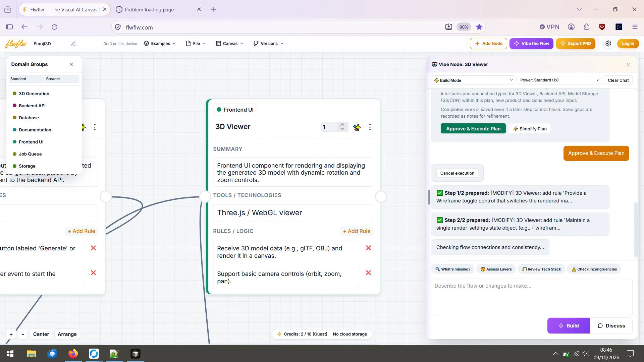
Task: Focus the 'Describe the flow' text box
Action: coord(531,297)
